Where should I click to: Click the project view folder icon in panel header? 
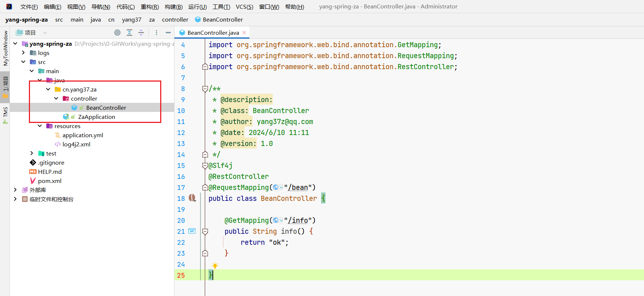19,33
